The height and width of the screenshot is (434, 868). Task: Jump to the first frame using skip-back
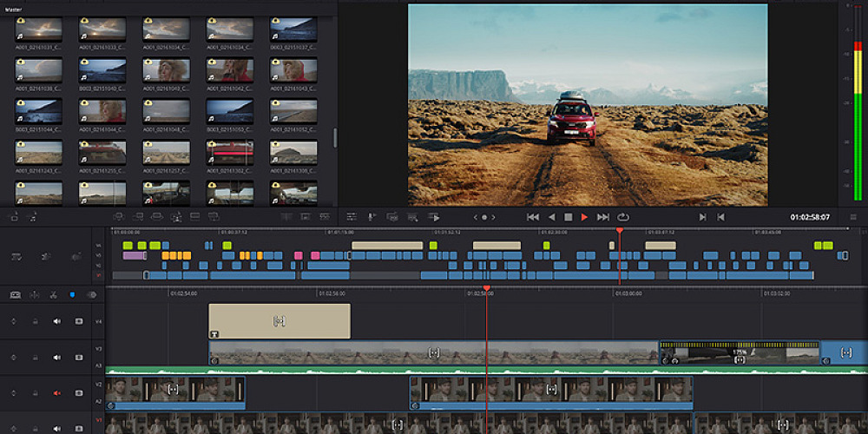[x=533, y=217]
